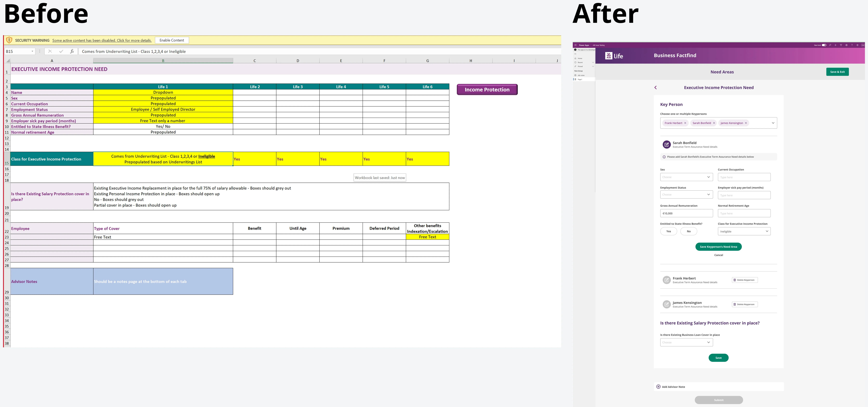Viewport: 868px width, 407px height.
Task: Open the Power Apps app launcher waffle
Action: pyautogui.click(x=575, y=45)
